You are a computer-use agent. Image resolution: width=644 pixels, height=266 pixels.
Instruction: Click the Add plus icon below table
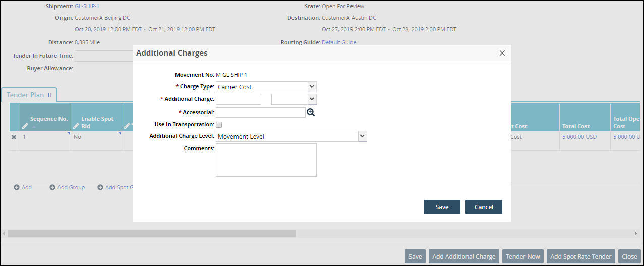(x=17, y=187)
